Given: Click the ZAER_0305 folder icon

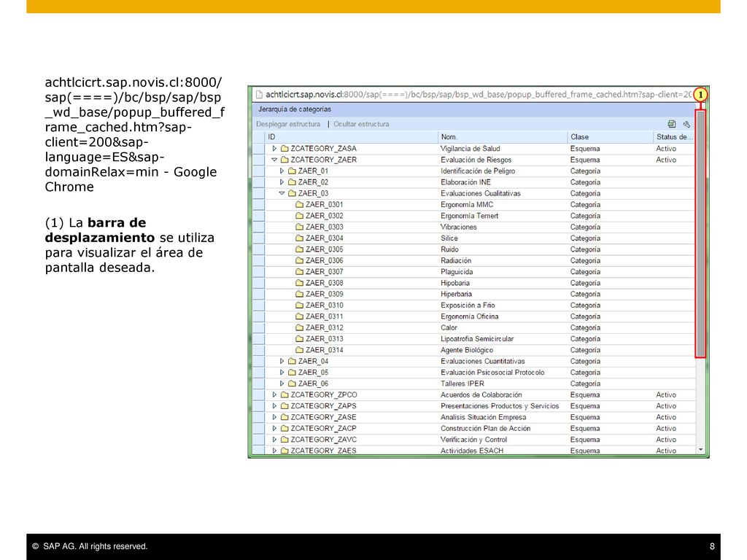Looking at the screenshot, I should pos(299,249).
